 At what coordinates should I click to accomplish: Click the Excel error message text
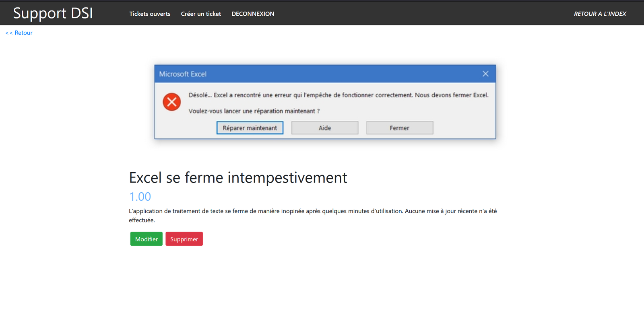click(x=338, y=95)
